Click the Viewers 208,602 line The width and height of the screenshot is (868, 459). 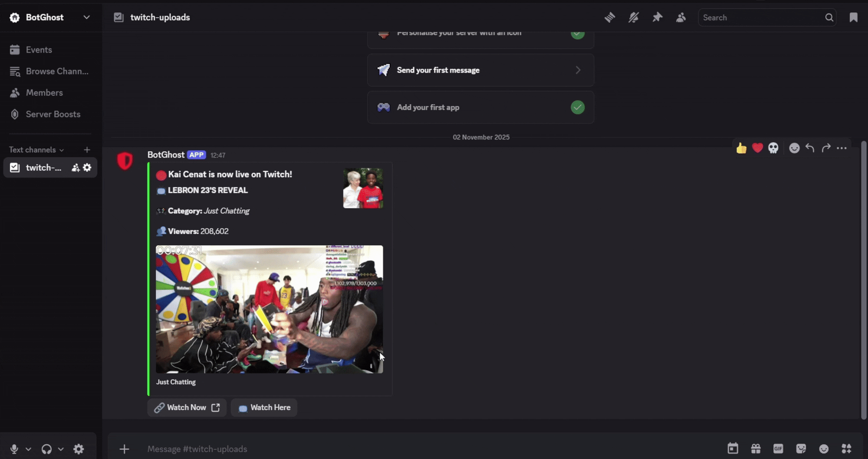click(x=192, y=231)
